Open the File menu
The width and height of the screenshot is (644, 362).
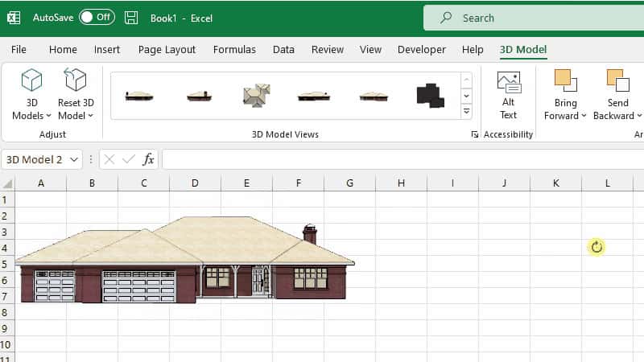tap(19, 50)
